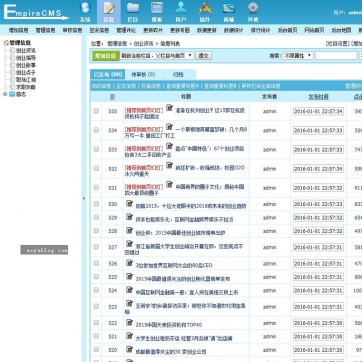Switch to the 已发布 (published) tab
This screenshot has width=362, height=362.
point(107,74)
